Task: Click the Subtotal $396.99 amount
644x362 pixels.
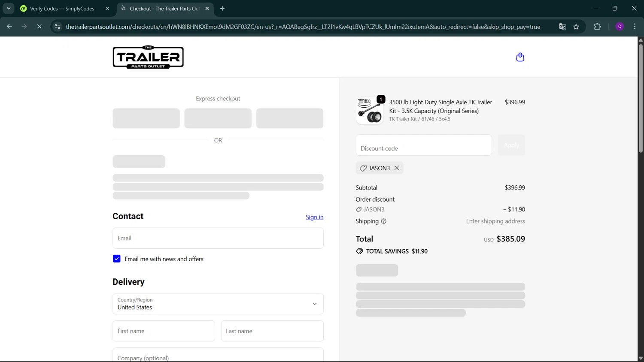Action: pyautogui.click(x=515, y=187)
